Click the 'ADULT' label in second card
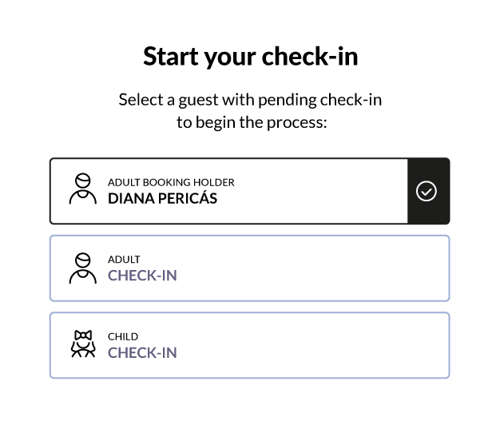 pos(124,259)
